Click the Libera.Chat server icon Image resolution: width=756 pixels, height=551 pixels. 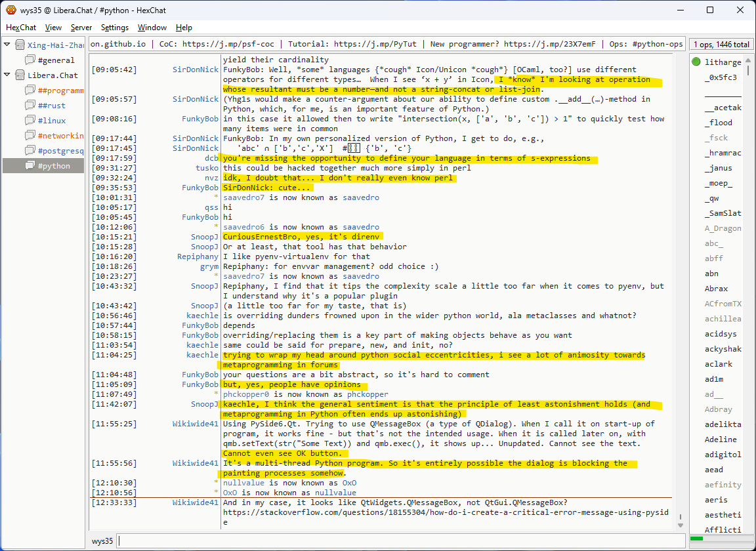click(x=20, y=75)
